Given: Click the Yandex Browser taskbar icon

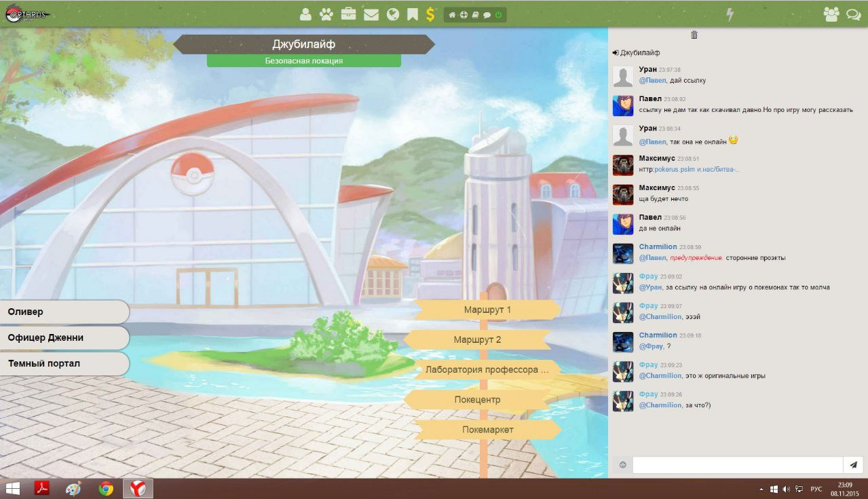Looking at the screenshot, I should point(138,488).
